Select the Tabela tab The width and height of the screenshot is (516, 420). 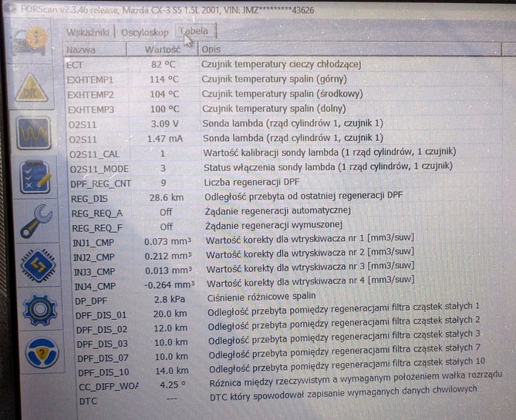194,31
